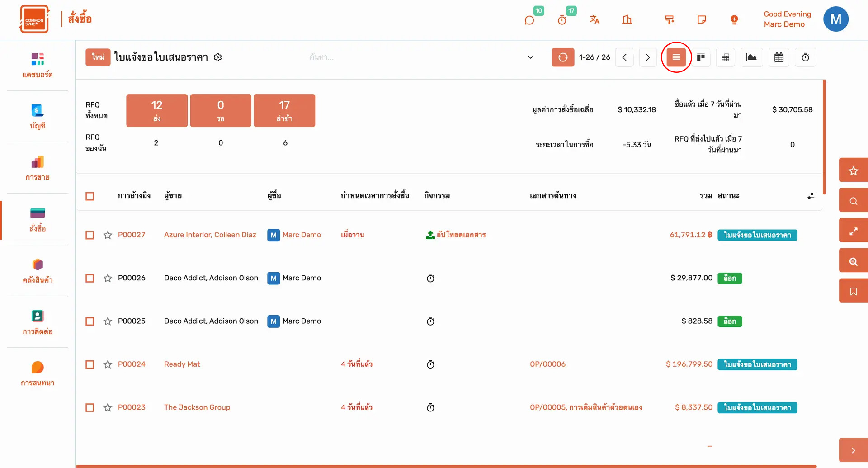Open the column settings adjuster
The height and width of the screenshot is (468, 868).
[x=810, y=196]
